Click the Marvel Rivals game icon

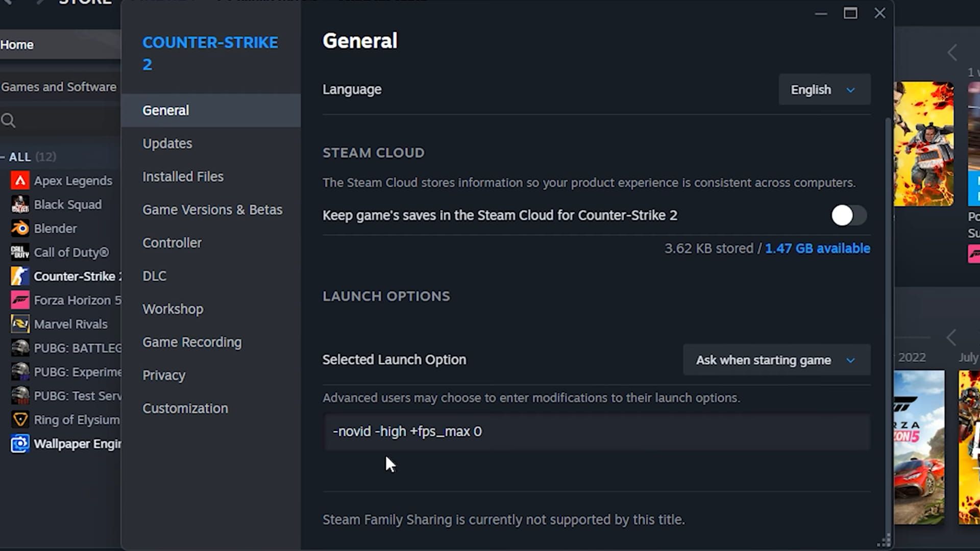(20, 324)
